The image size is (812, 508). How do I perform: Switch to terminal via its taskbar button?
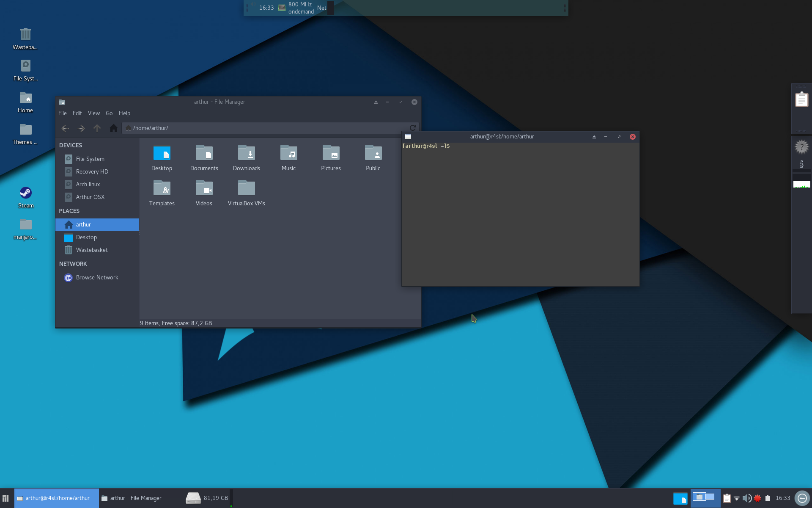point(57,498)
